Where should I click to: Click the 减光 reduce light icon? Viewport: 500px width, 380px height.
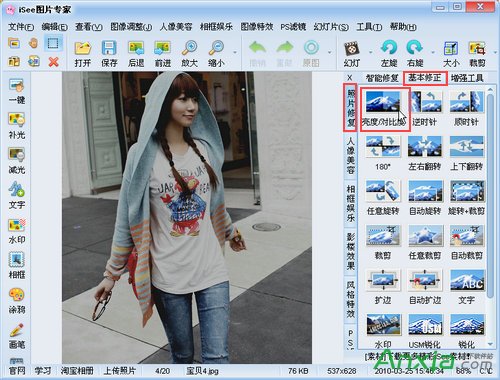[17, 161]
